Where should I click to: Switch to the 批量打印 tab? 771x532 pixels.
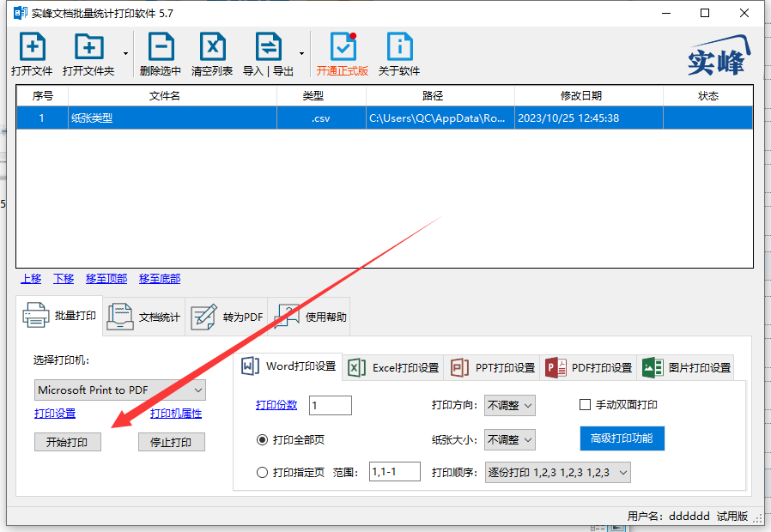coord(59,316)
